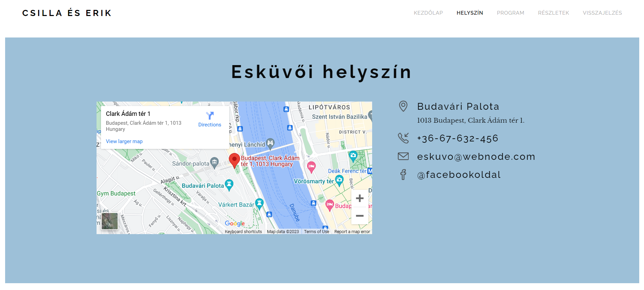Click the Google logo on the map
The height and width of the screenshot is (290, 644).
coord(235,223)
